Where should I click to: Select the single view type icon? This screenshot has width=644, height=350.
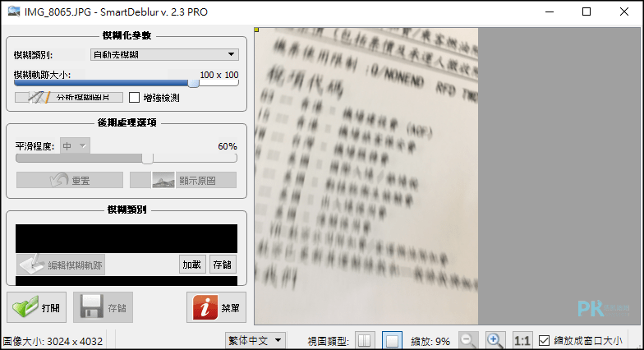[392, 340]
